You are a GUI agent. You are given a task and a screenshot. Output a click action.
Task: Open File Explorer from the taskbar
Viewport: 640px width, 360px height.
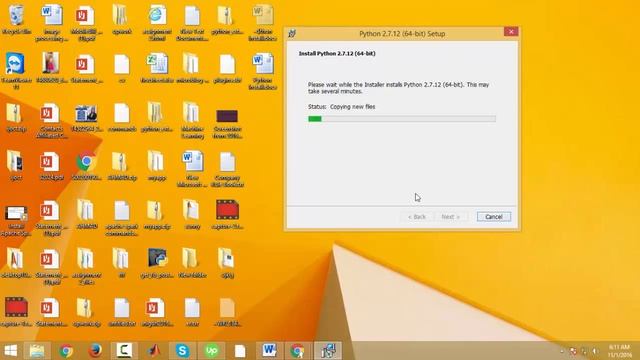[37, 351]
